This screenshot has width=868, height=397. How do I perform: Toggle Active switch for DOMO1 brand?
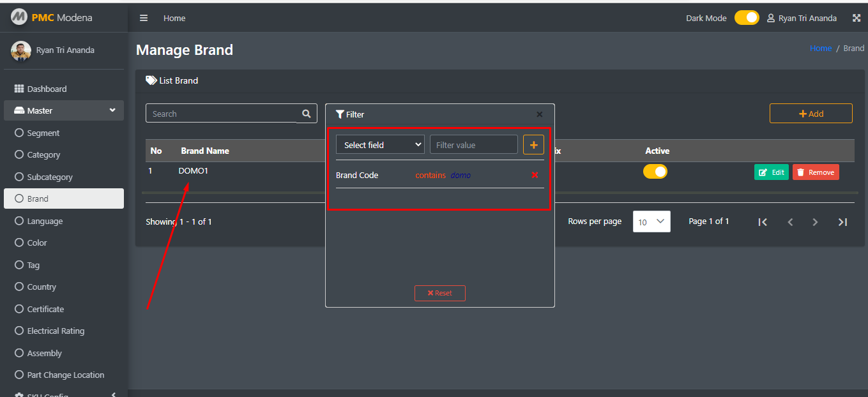tap(655, 172)
